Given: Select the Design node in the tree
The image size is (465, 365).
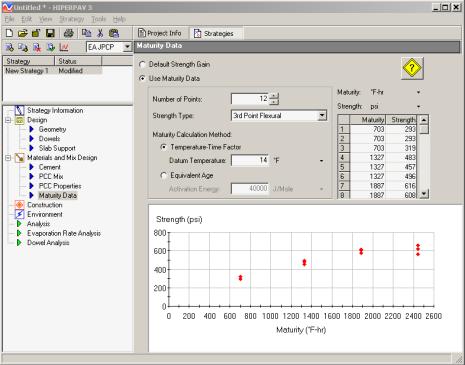Looking at the screenshot, I should [37, 120].
